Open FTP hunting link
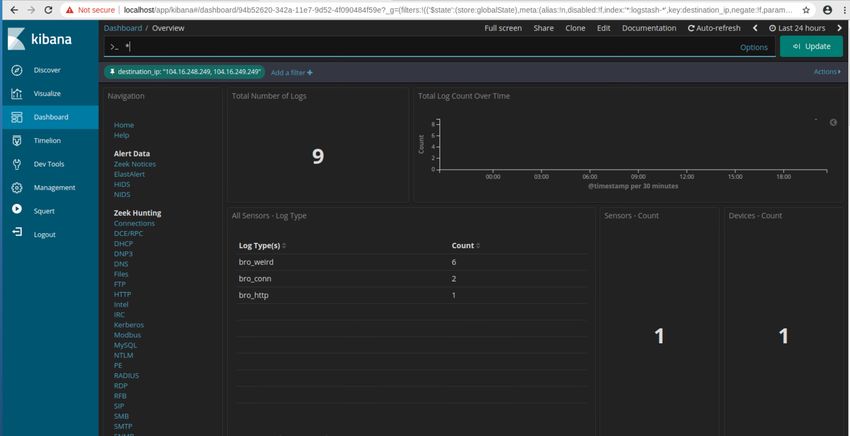Viewport: 850px width, 436px height. [x=120, y=284]
